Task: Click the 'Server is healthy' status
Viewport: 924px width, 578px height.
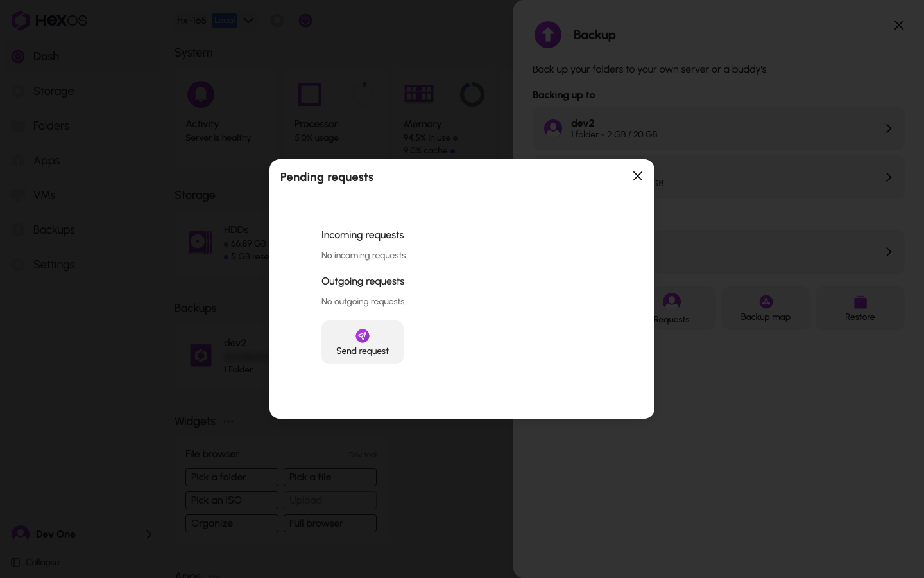Action: click(218, 138)
